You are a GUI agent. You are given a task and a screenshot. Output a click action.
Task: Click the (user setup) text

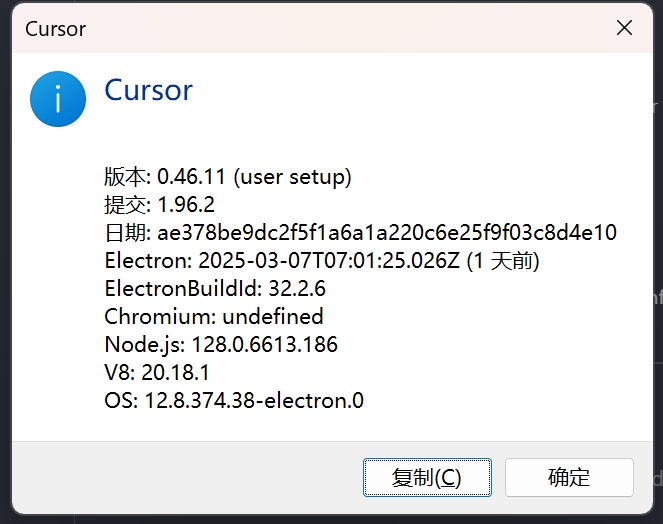(293, 177)
